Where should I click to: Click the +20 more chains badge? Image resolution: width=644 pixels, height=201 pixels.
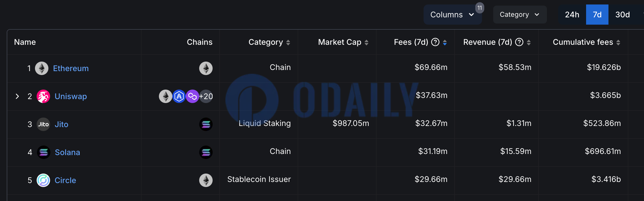click(x=206, y=96)
